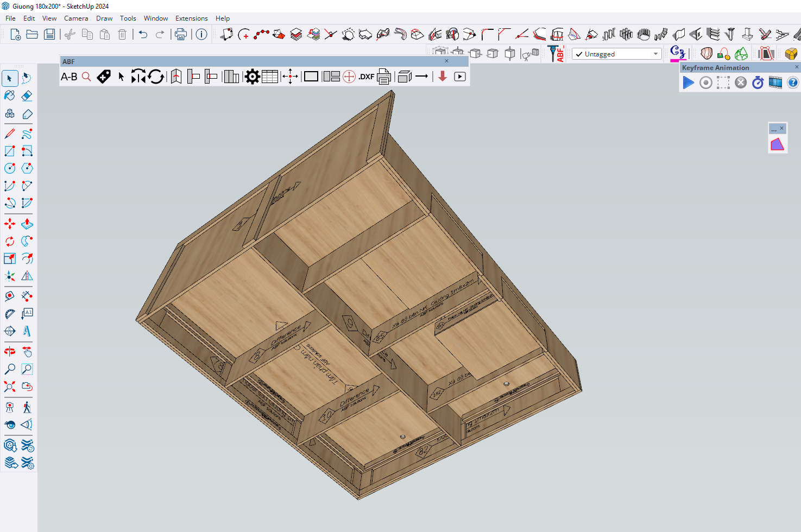Choose the Orbit camera tool

click(10, 352)
